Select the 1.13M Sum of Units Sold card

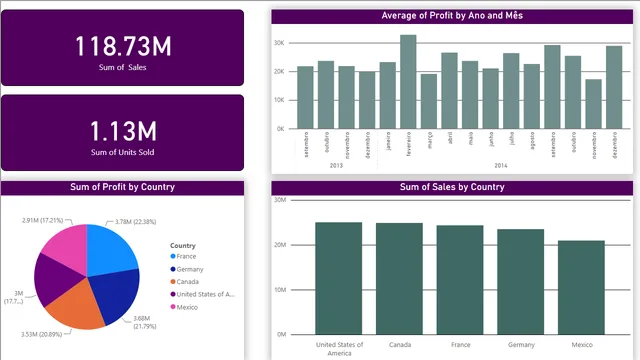[122, 133]
